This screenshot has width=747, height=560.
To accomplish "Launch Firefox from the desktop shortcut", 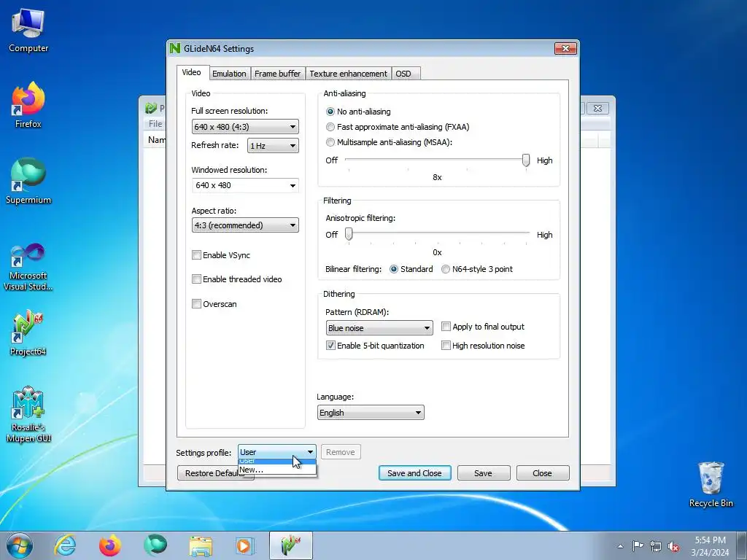I will 28,106.
